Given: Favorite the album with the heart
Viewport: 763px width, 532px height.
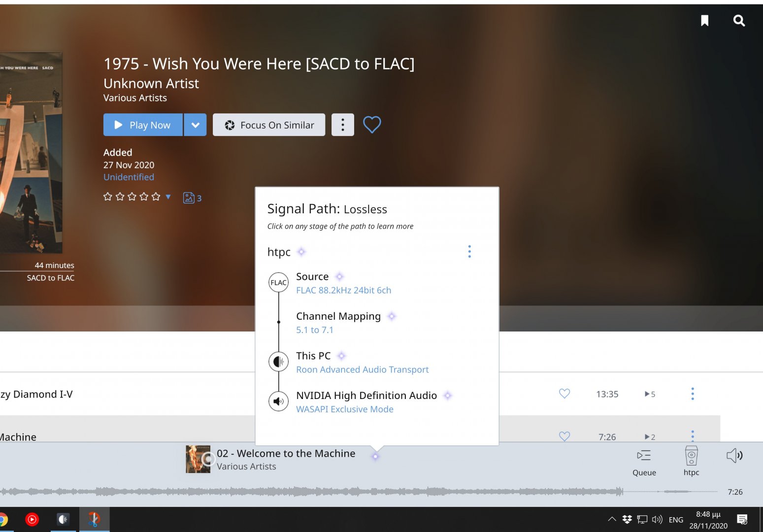Looking at the screenshot, I should (x=372, y=125).
